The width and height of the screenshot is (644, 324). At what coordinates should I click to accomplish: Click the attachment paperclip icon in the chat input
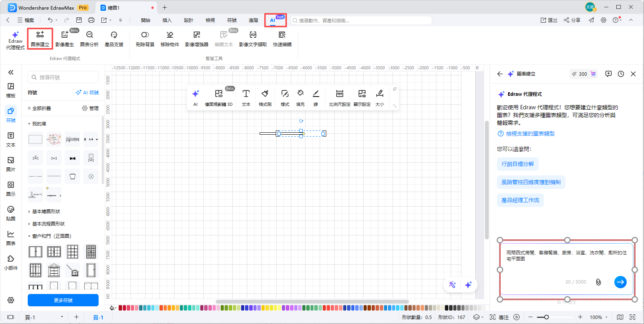click(598, 282)
